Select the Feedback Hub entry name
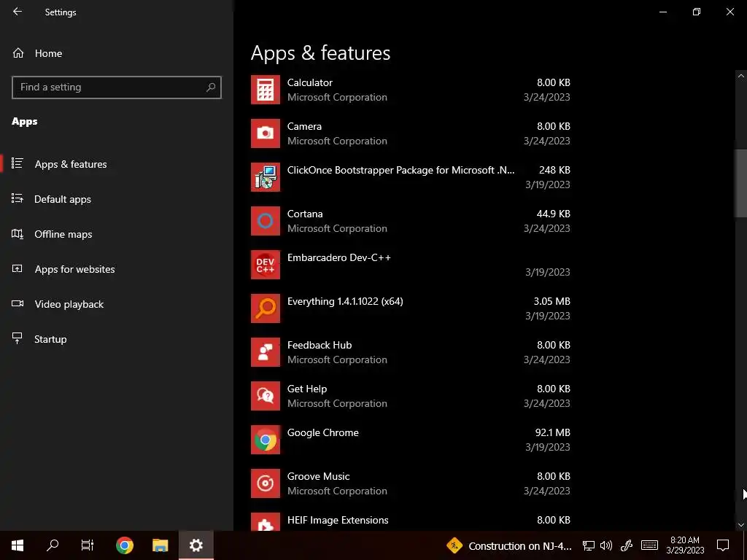The image size is (747, 560). point(320,345)
